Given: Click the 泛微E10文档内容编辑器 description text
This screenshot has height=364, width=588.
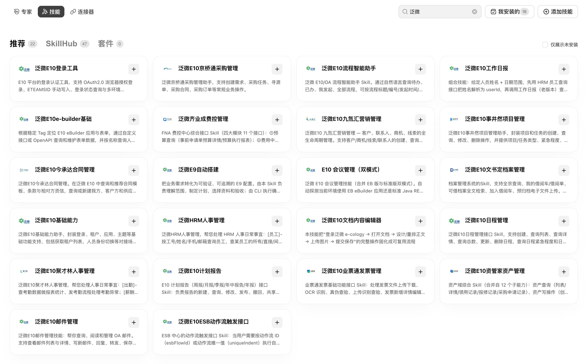Looking at the screenshot, I should click(365, 238).
